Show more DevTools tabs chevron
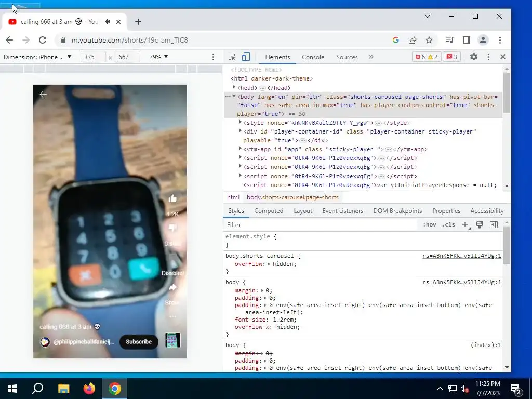Screen dimensions: 532x399 tap(371, 57)
